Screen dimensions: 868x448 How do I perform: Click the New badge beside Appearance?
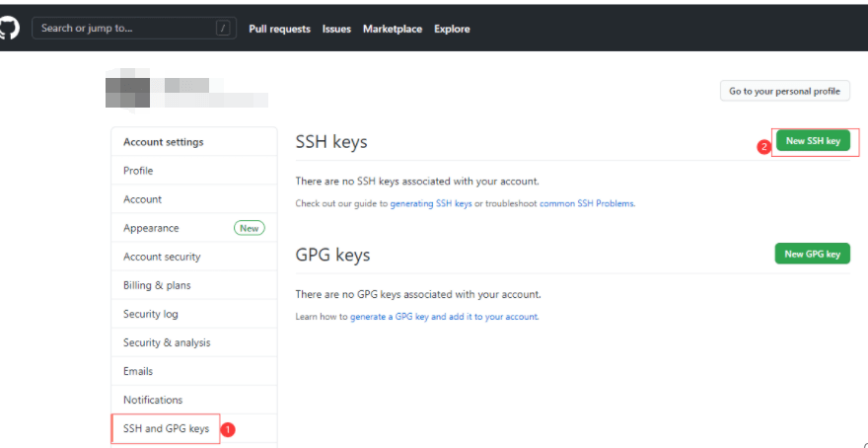(x=250, y=228)
